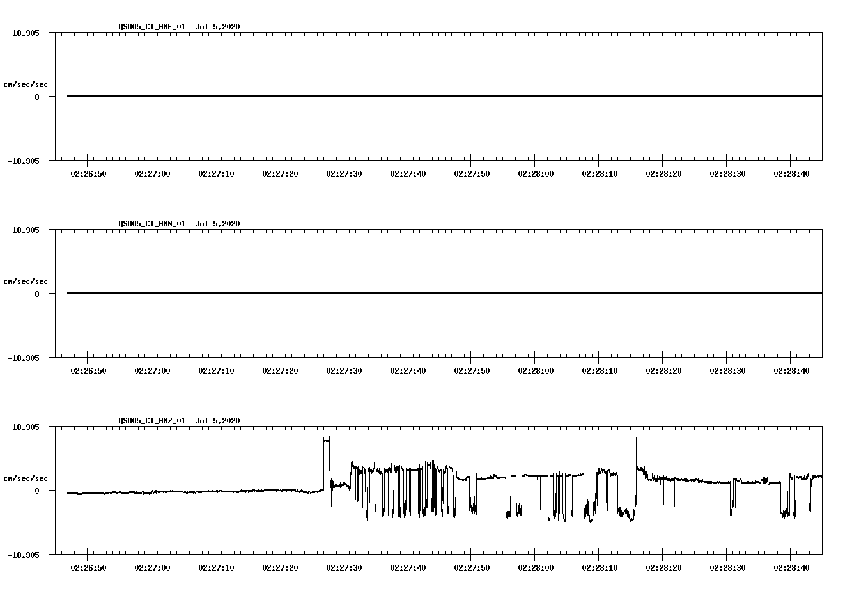Click the 02:27:30 time label under HNZ plot

(x=344, y=568)
